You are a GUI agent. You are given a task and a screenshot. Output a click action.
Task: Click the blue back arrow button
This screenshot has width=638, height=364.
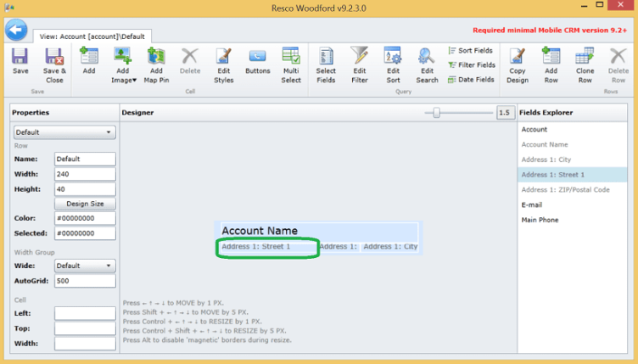15,29
